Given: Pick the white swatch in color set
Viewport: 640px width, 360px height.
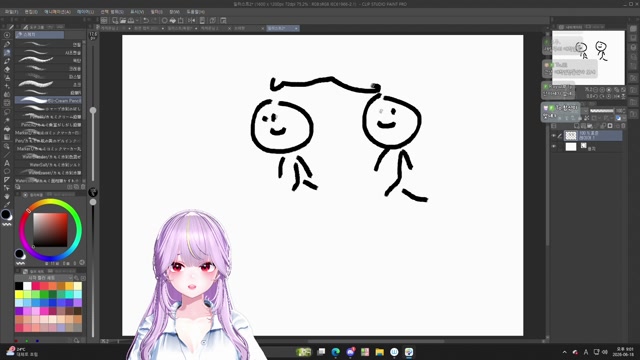Looking at the screenshot, I should tap(27, 286).
